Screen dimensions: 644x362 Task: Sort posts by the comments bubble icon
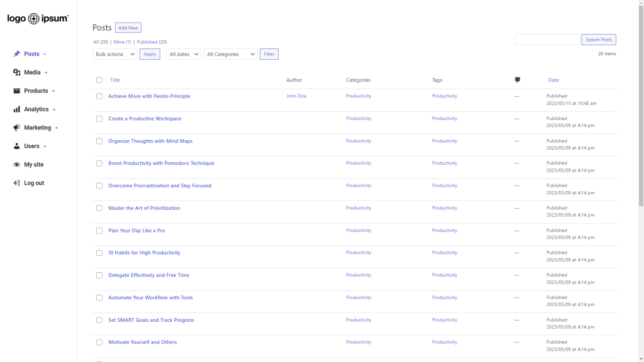point(517,80)
